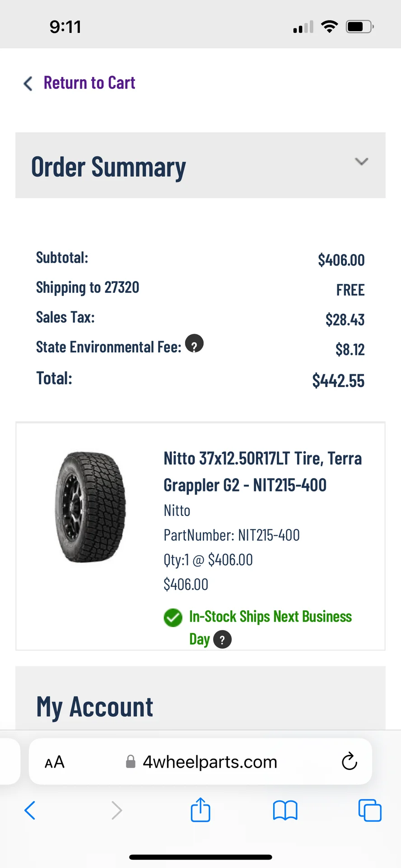401x868 pixels.
Task: Tap the 4wheelparts.com address bar
Action: click(x=200, y=762)
